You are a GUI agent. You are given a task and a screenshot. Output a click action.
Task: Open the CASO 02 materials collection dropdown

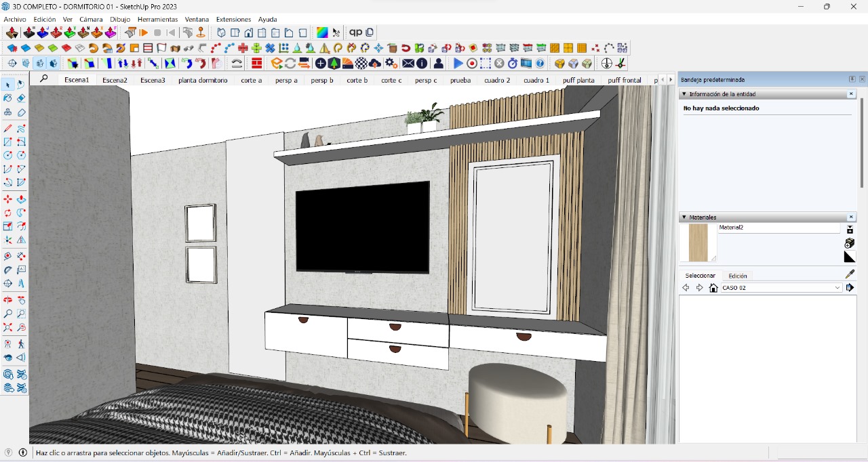837,288
